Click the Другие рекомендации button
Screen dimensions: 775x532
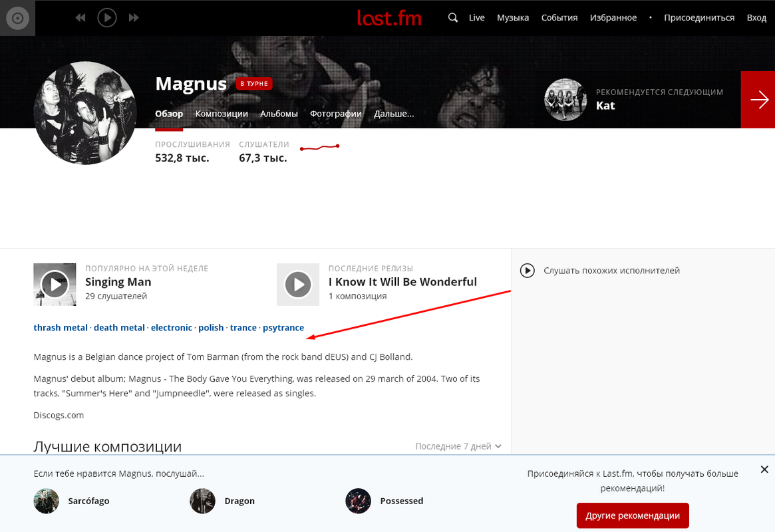(x=633, y=515)
